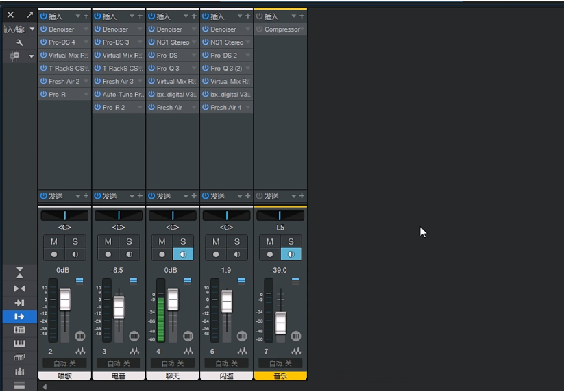Close the mixer panel with X
This screenshot has height=392, width=564.
coord(10,15)
